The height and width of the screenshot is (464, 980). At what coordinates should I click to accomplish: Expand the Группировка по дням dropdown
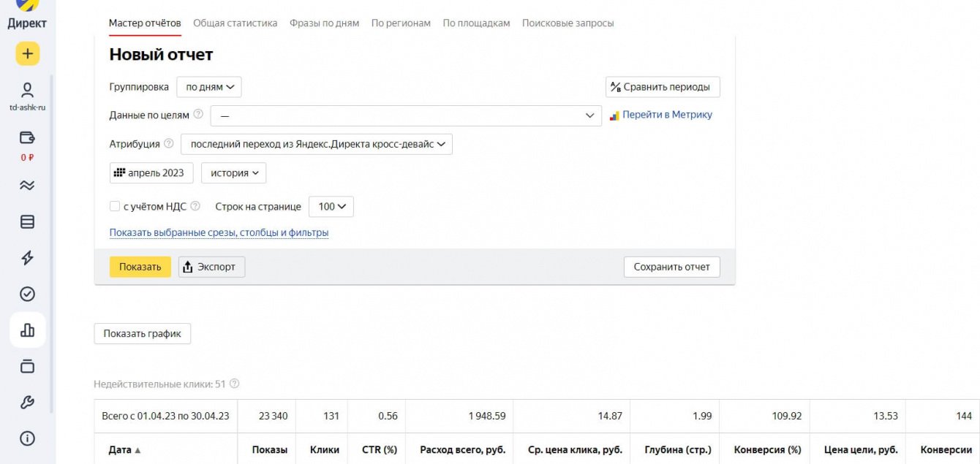click(x=209, y=87)
